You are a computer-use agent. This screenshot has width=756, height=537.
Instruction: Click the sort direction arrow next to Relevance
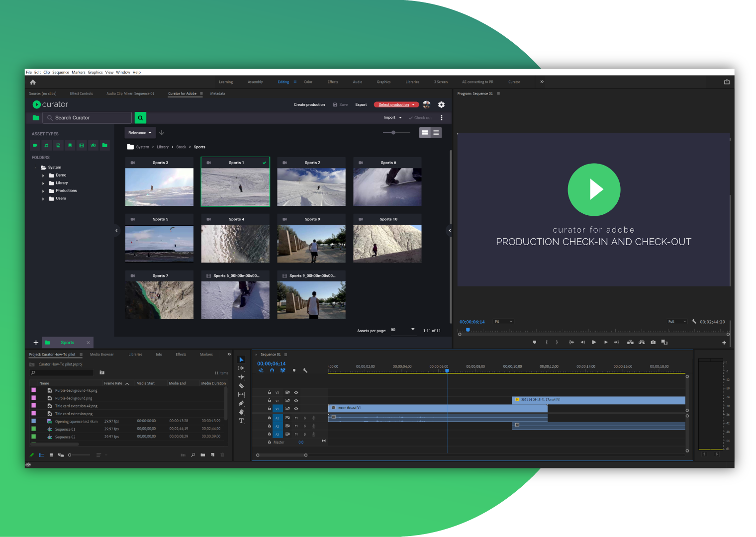point(162,133)
